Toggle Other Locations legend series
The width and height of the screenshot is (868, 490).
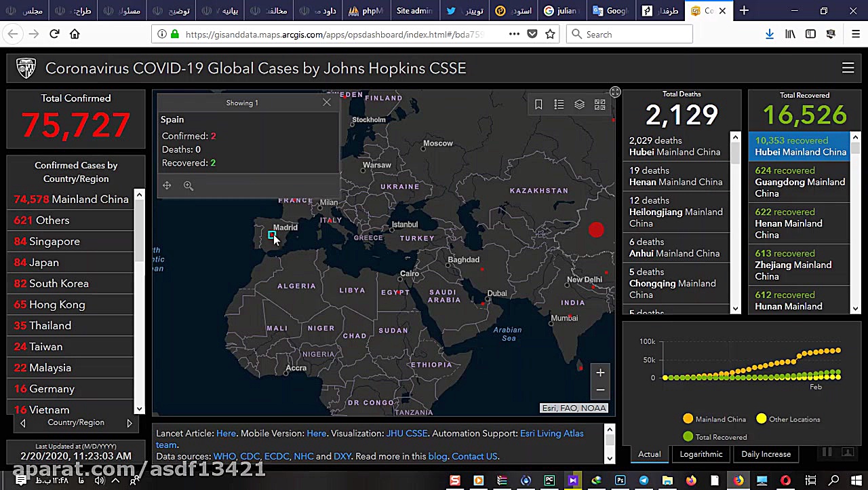coord(787,419)
